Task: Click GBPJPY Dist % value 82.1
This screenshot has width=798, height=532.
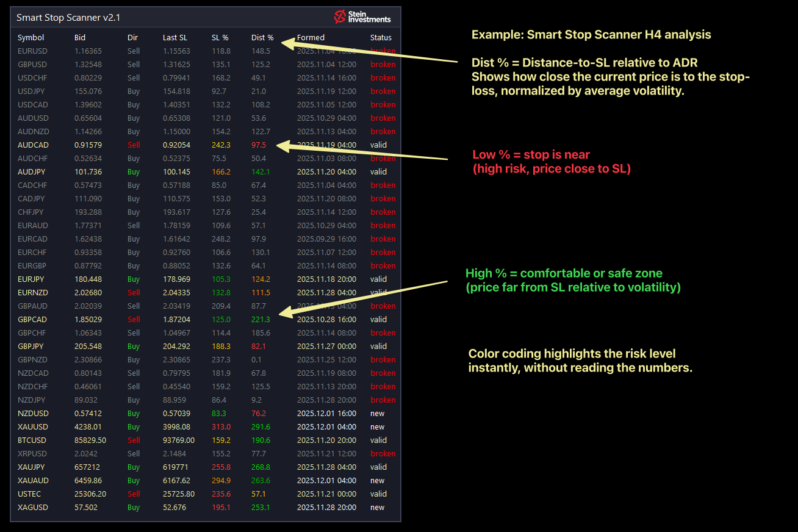Action: (259, 347)
